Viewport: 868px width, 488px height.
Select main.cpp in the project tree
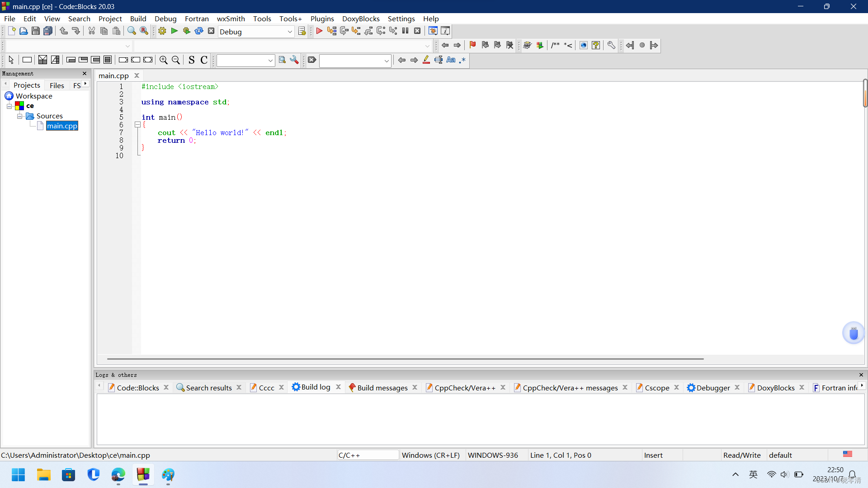click(62, 126)
